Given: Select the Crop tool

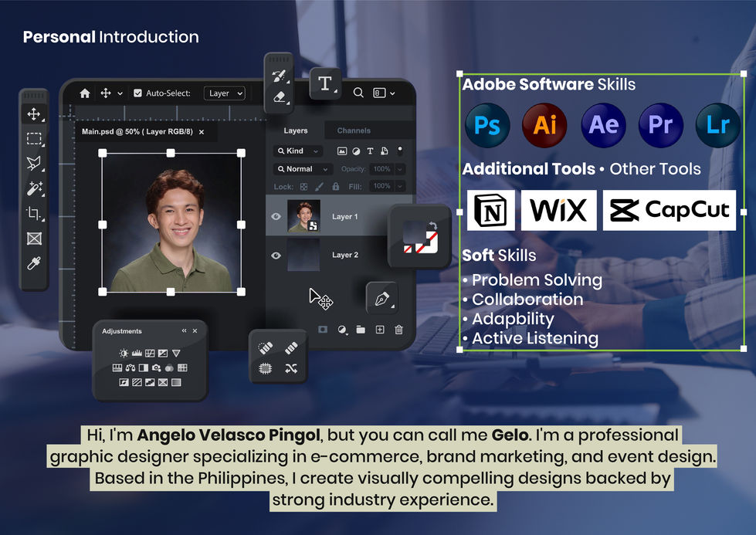Looking at the screenshot, I should tap(34, 213).
